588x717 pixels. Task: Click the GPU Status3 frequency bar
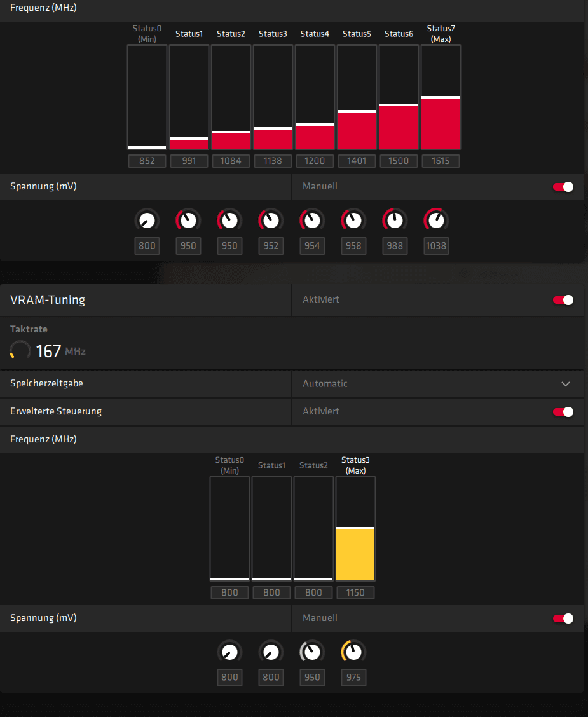pos(273,97)
